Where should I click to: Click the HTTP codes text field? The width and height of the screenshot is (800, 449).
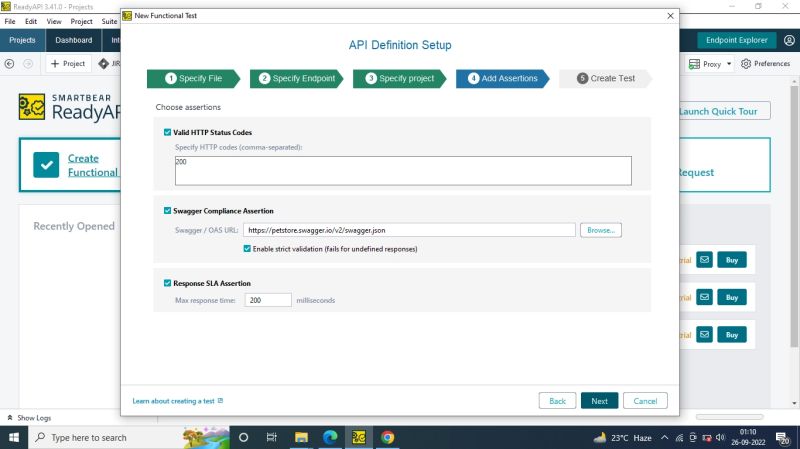tap(403, 171)
